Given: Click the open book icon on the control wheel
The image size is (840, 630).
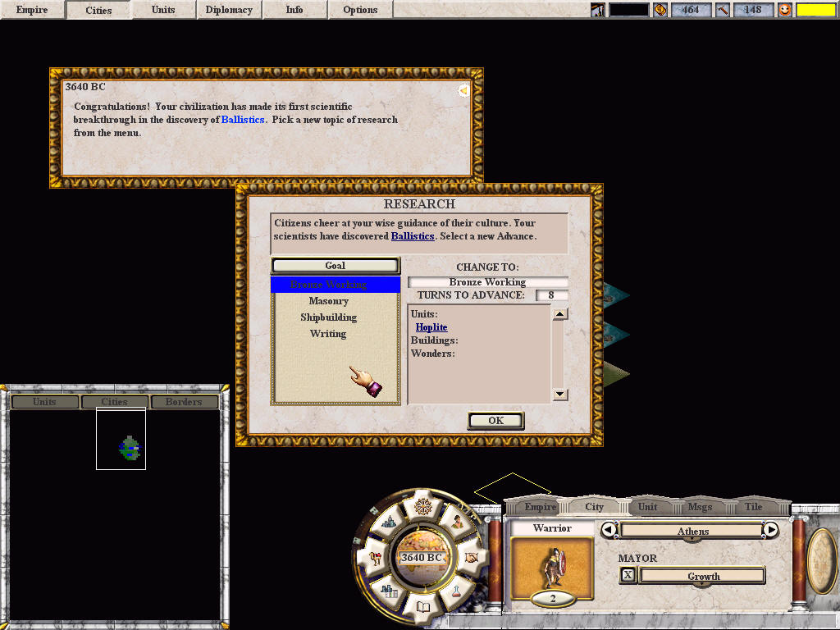Looking at the screenshot, I should (423, 607).
